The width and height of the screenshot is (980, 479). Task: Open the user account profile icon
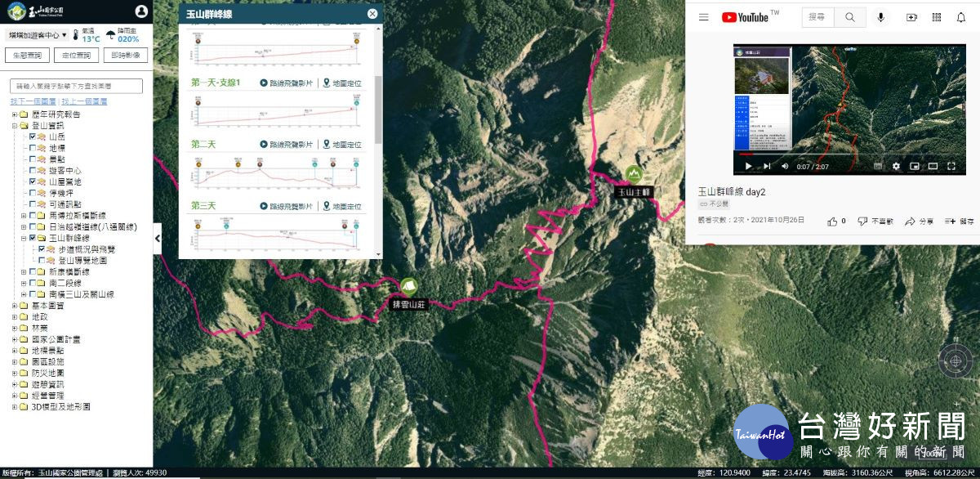pyautogui.click(x=141, y=11)
